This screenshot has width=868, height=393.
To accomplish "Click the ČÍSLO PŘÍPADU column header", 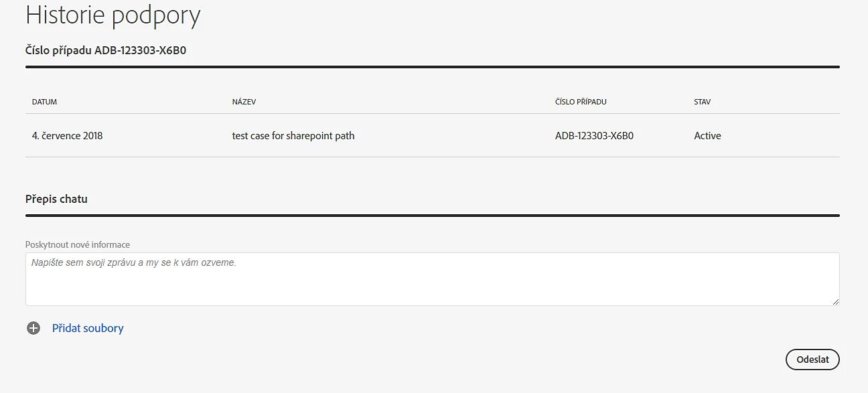I will click(x=581, y=102).
